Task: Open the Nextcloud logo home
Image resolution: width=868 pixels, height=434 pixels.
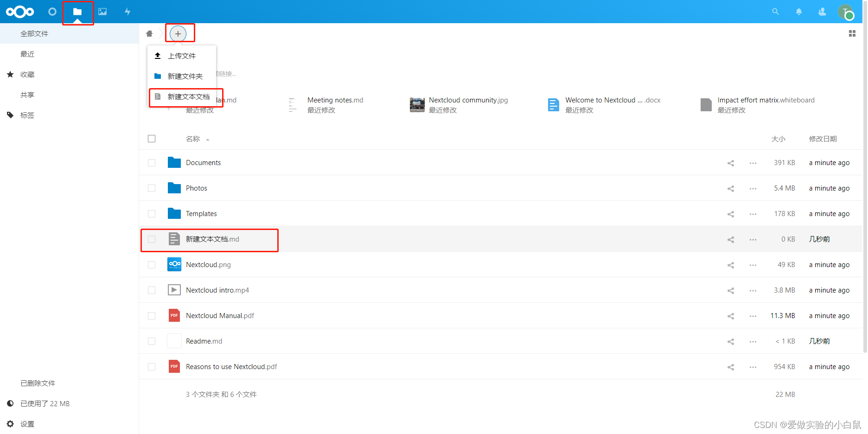Action: click(20, 12)
